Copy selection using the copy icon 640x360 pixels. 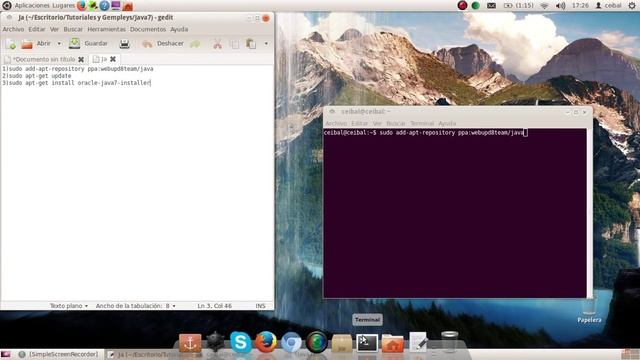pos(234,44)
